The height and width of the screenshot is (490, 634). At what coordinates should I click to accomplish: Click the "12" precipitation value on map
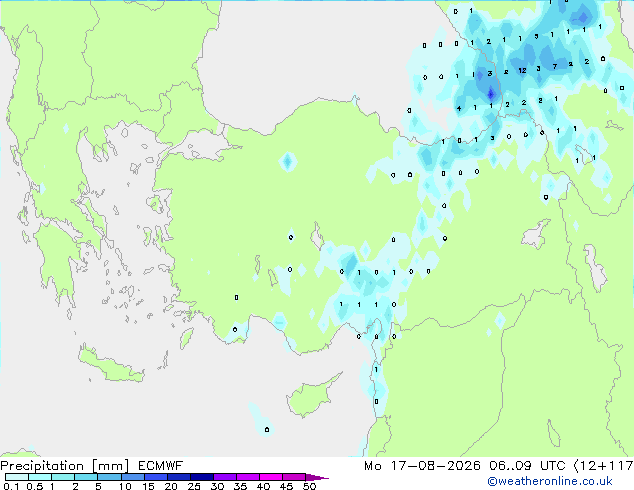pos(522,70)
